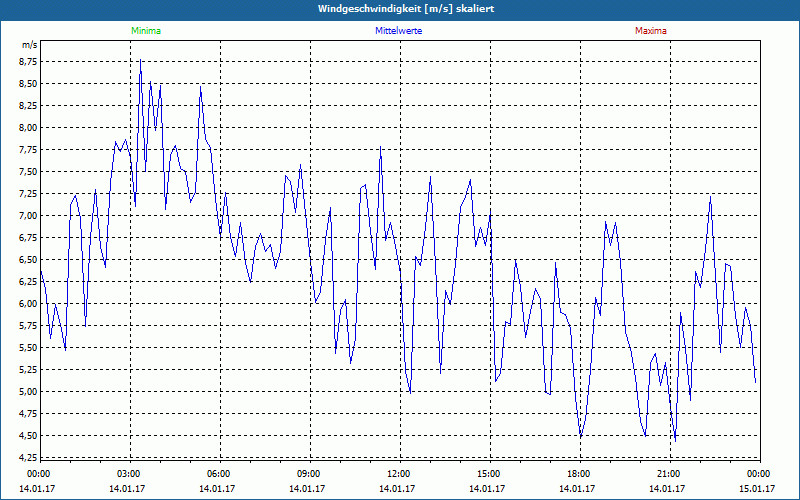The height and width of the screenshot is (500, 800).
Task: Select the m/s unit label on the axis
Action: 30,45
